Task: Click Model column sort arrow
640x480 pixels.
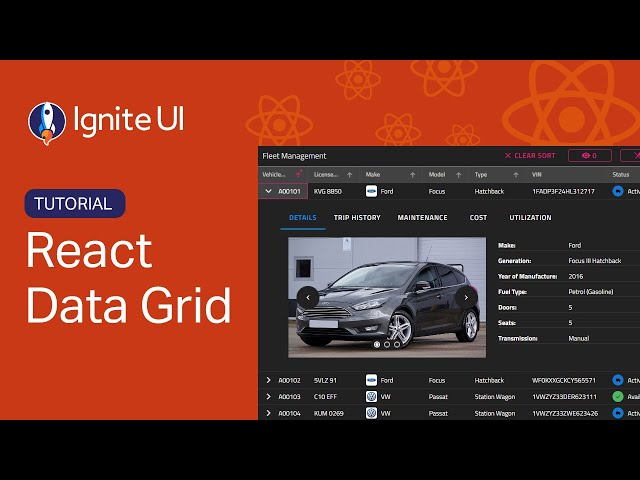Action: tap(458, 175)
